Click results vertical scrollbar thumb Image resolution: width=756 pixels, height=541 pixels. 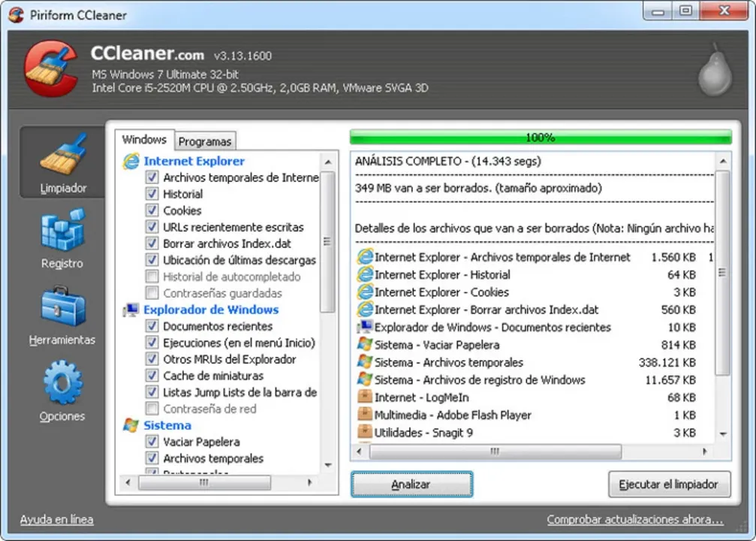(723, 273)
